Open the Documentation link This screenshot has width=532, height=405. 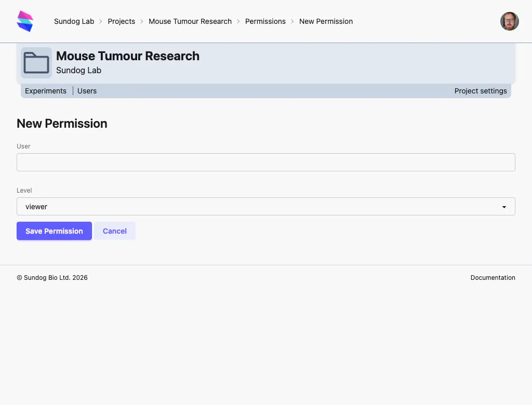(493, 277)
